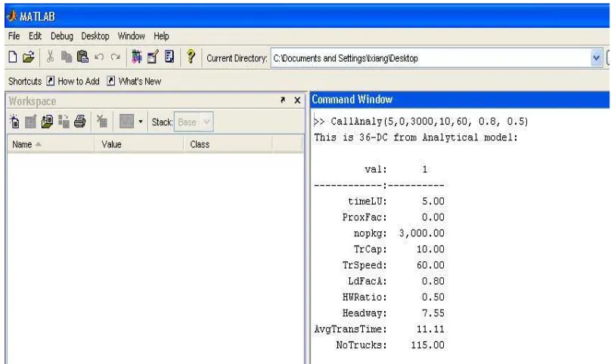Click the nopkg value 3,000.00
This screenshot has width=611, height=364.
point(422,233)
